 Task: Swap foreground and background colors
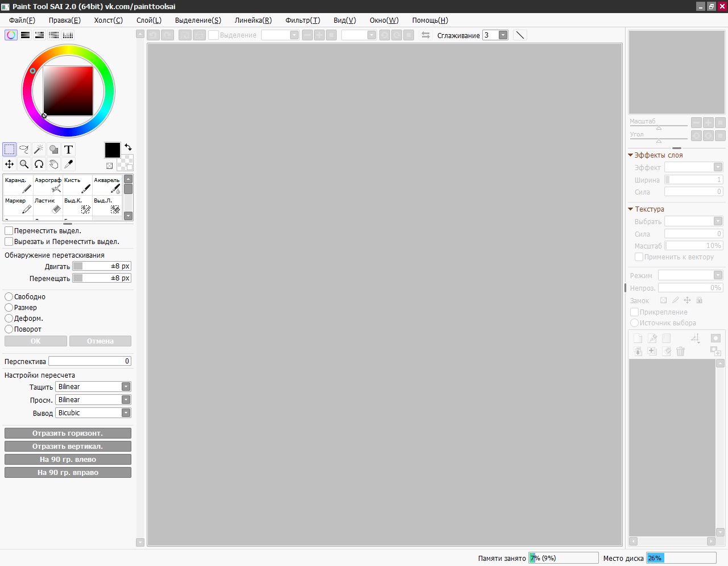tap(128, 147)
